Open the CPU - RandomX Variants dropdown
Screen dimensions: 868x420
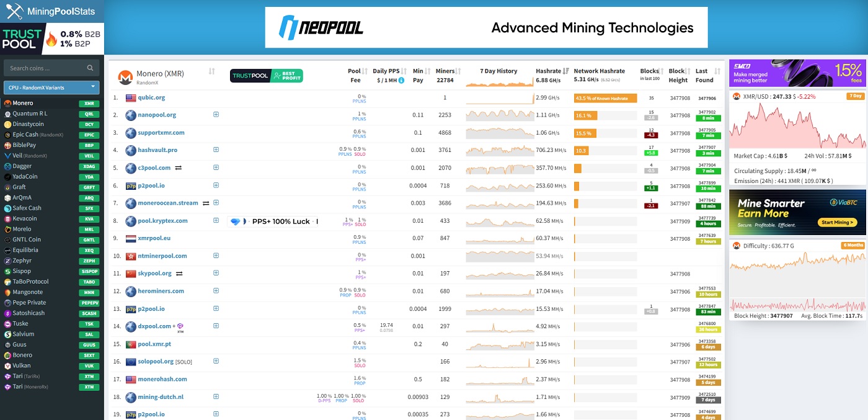point(51,87)
